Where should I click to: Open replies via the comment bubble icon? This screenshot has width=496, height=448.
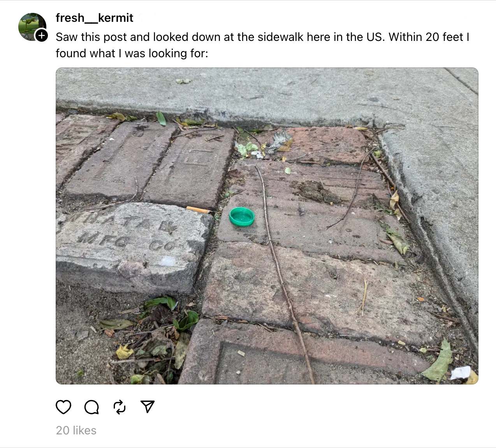tap(91, 407)
